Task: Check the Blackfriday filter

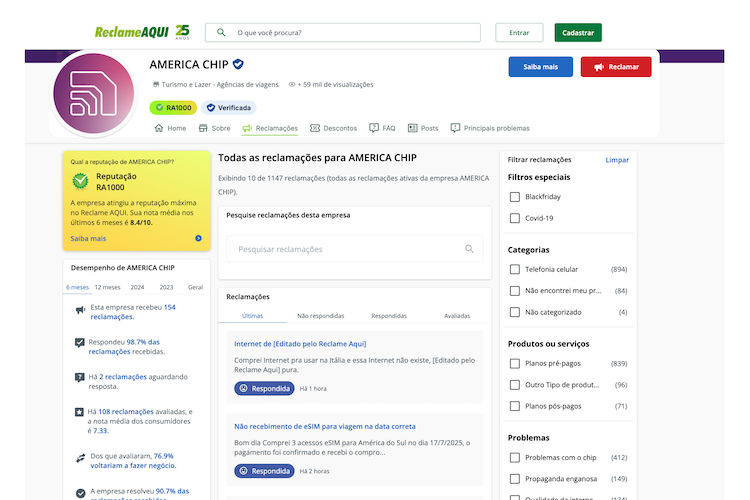Action: pyautogui.click(x=515, y=197)
